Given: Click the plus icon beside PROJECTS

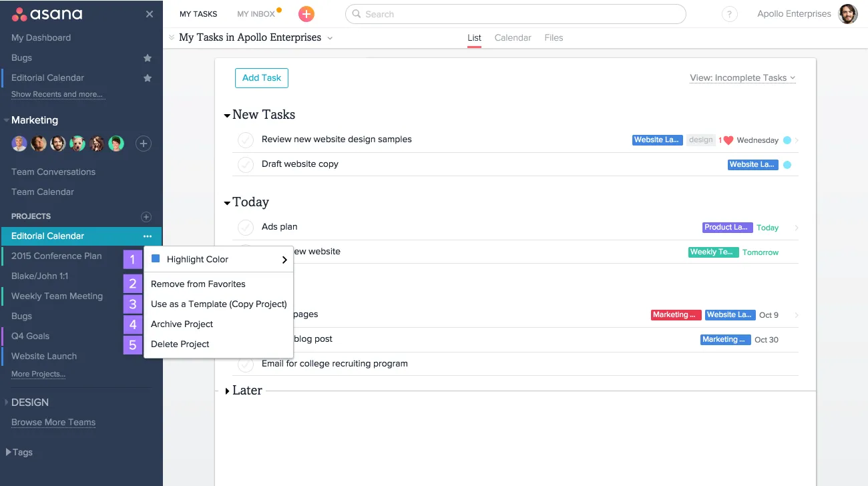Looking at the screenshot, I should (x=146, y=216).
